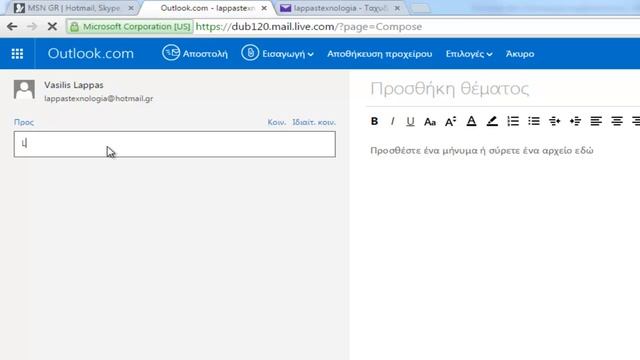Switch to the MSN GR browser tab
This screenshot has height=360, width=640.
click(73, 8)
